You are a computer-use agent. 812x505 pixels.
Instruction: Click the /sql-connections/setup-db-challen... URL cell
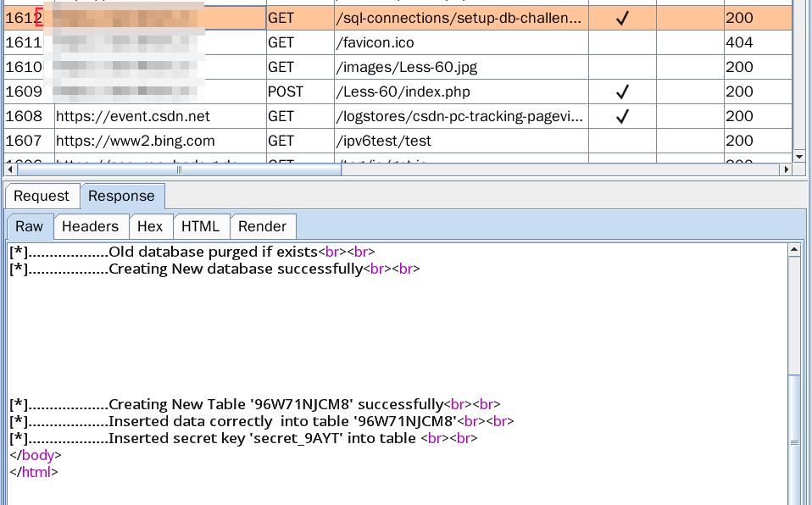[461, 18]
